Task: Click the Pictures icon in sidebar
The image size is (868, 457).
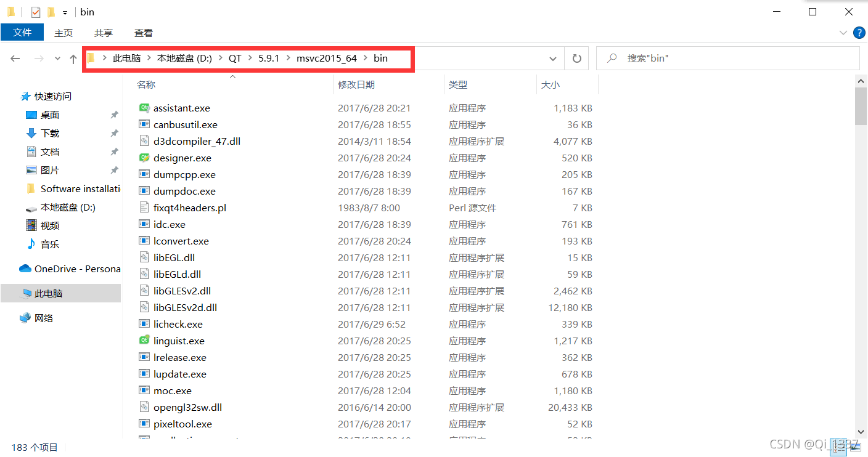Action: click(31, 170)
